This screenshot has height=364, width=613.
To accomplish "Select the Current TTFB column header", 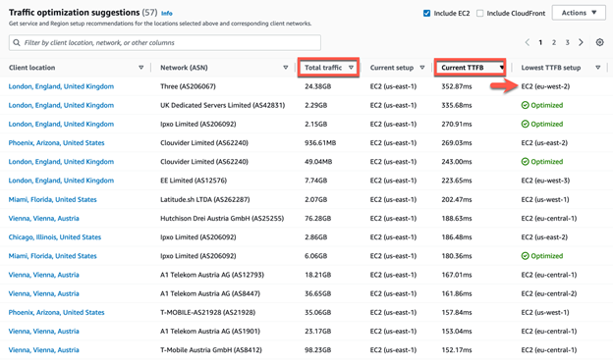I will [x=463, y=68].
